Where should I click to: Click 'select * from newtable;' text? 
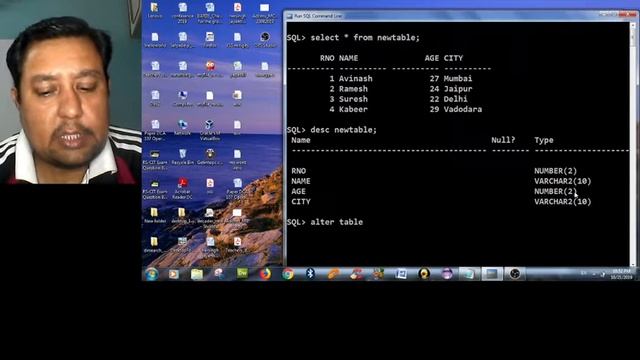tap(365, 38)
